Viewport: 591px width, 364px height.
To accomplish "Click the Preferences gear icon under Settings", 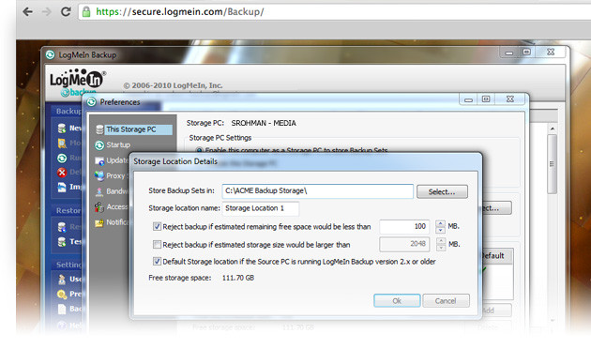I will (62, 294).
